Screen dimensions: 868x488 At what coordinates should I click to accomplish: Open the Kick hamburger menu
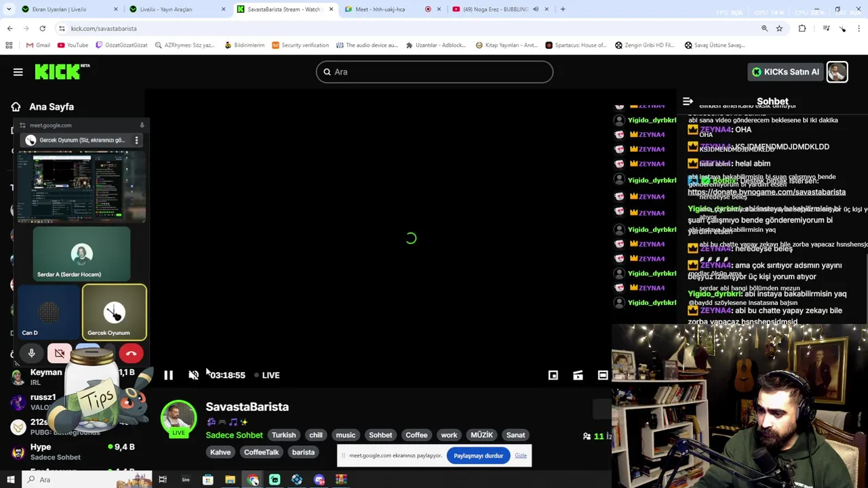[x=18, y=72]
